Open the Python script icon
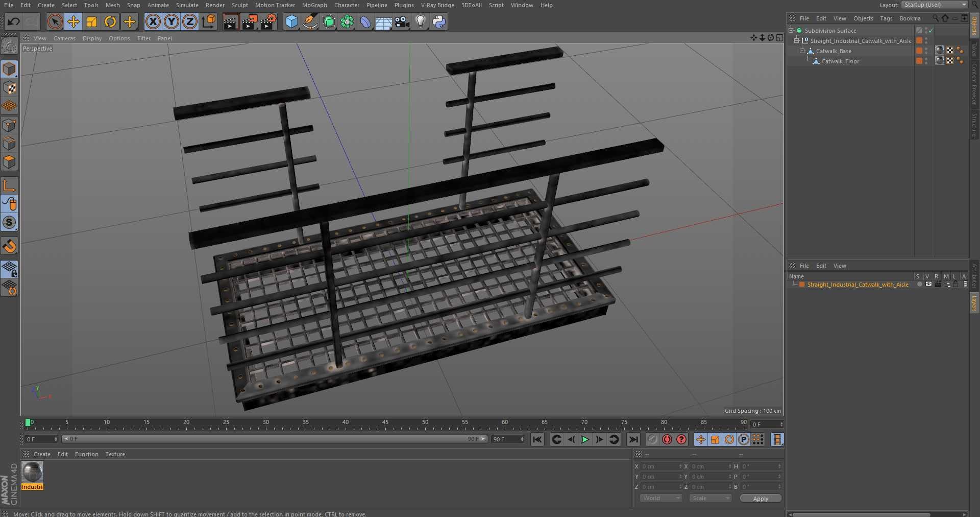 [439, 21]
